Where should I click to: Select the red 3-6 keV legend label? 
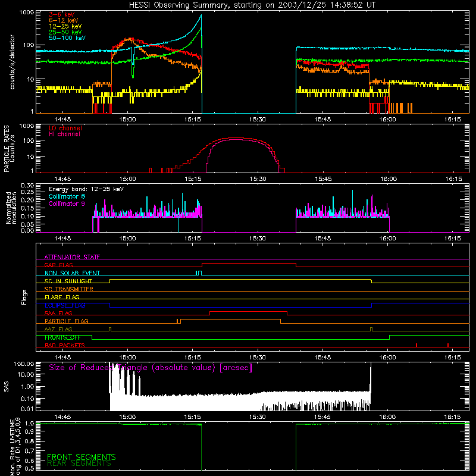pyautogui.click(x=62, y=14)
